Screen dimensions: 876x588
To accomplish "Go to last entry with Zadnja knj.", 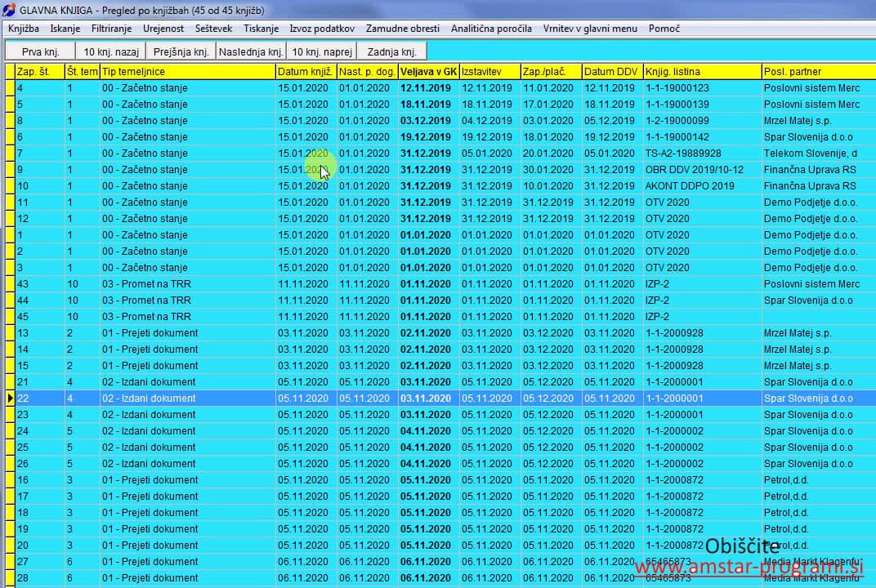I will point(391,52).
